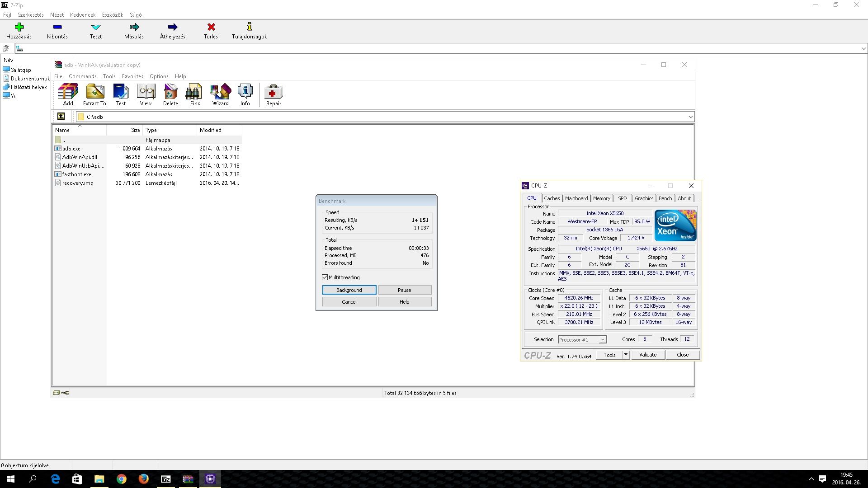Click CPU-Z Validate button
This screenshot has width=868, height=488.
click(647, 355)
